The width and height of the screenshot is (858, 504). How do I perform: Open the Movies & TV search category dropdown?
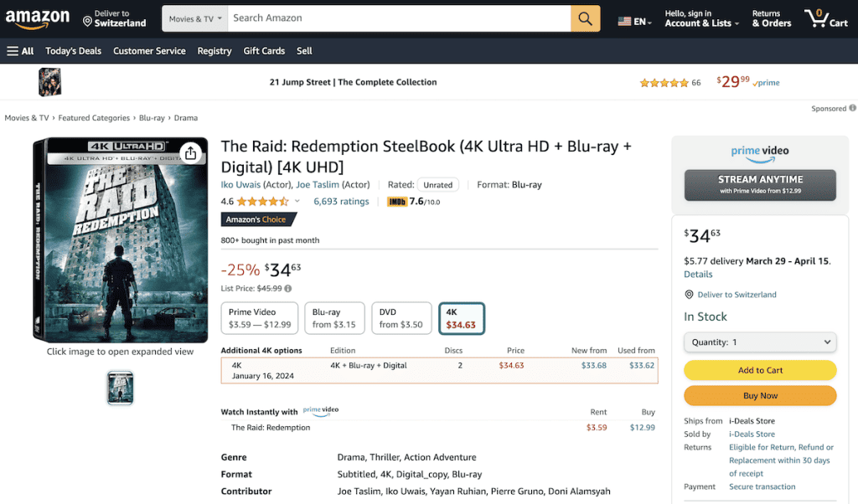click(x=194, y=18)
